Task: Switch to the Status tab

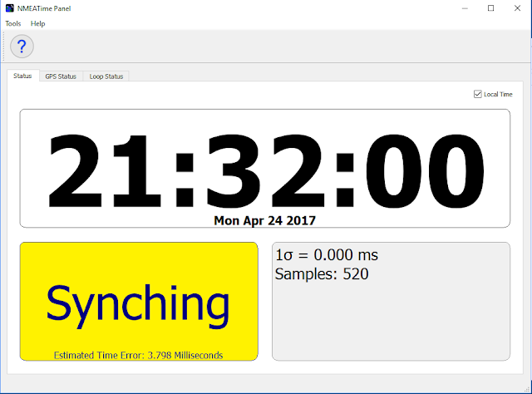Action: [x=22, y=76]
